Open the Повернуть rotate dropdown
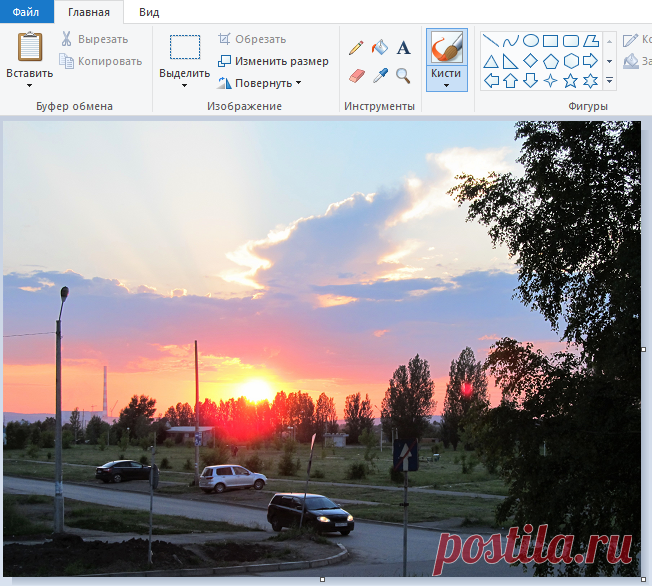The height and width of the screenshot is (586, 652). (x=298, y=83)
